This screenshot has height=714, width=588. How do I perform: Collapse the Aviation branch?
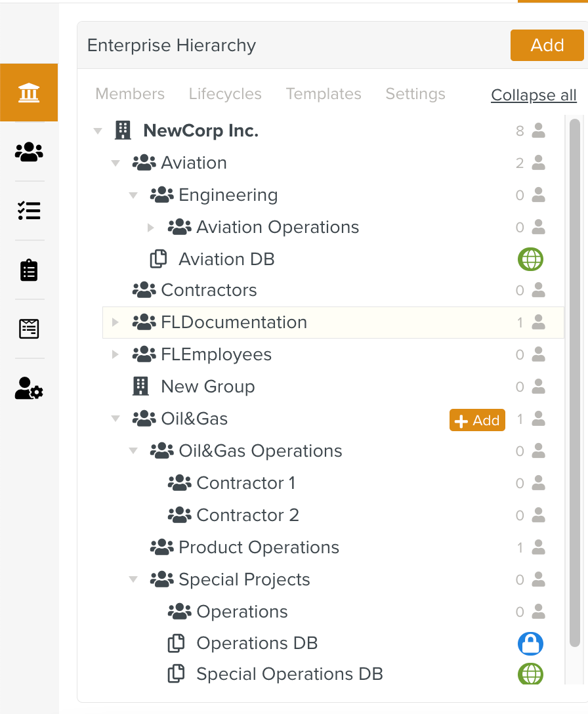click(x=115, y=162)
